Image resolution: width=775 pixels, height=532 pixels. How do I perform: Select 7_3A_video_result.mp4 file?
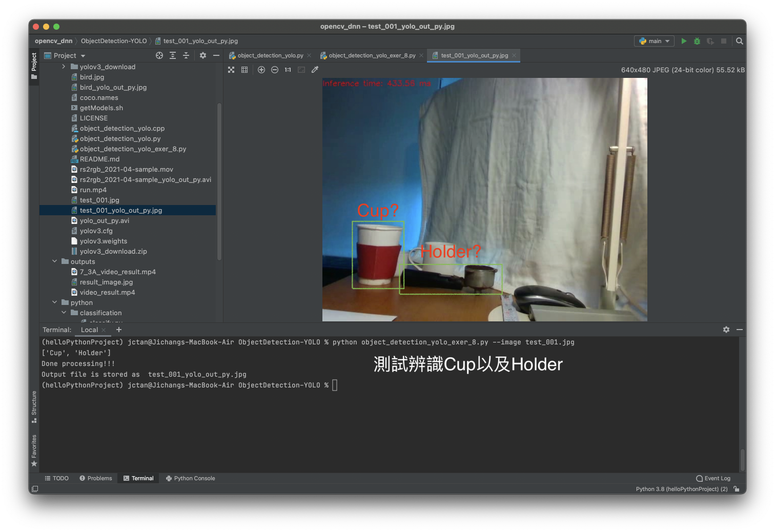(x=117, y=272)
